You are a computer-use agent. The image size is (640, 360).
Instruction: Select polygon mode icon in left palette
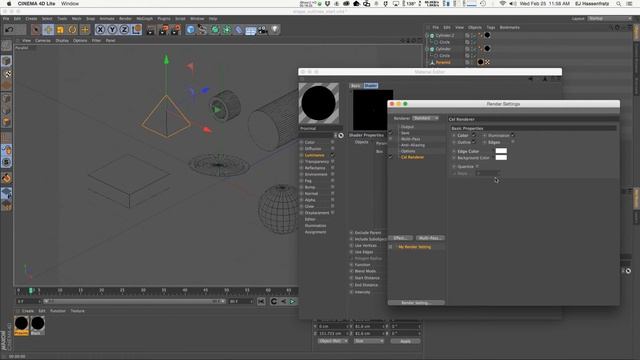click(6, 122)
